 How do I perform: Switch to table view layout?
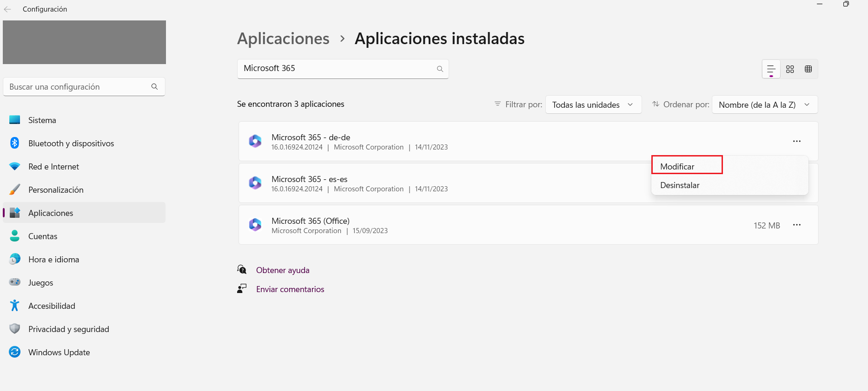point(808,69)
